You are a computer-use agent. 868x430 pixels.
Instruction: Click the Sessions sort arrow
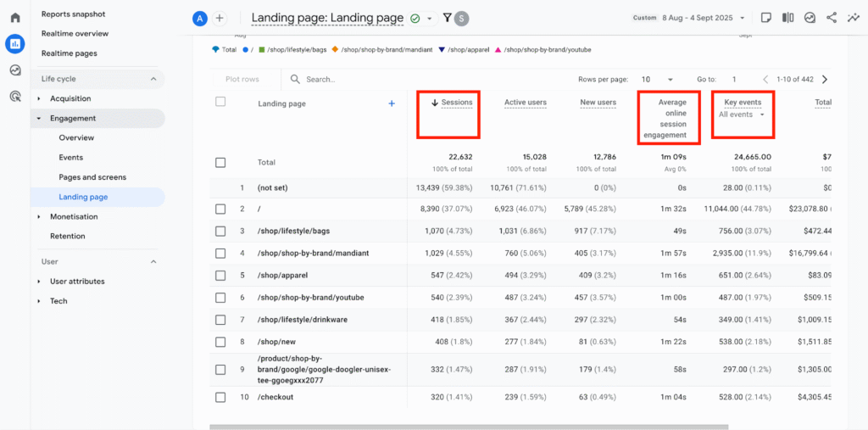(435, 103)
